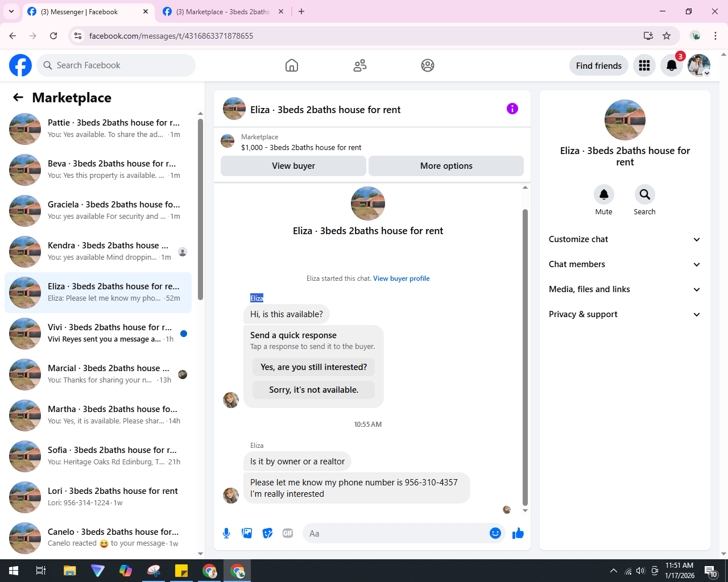Focus the Search Facebook field
Image resolution: width=728 pixels, height=582 pixels.
[x=116, y=65]
